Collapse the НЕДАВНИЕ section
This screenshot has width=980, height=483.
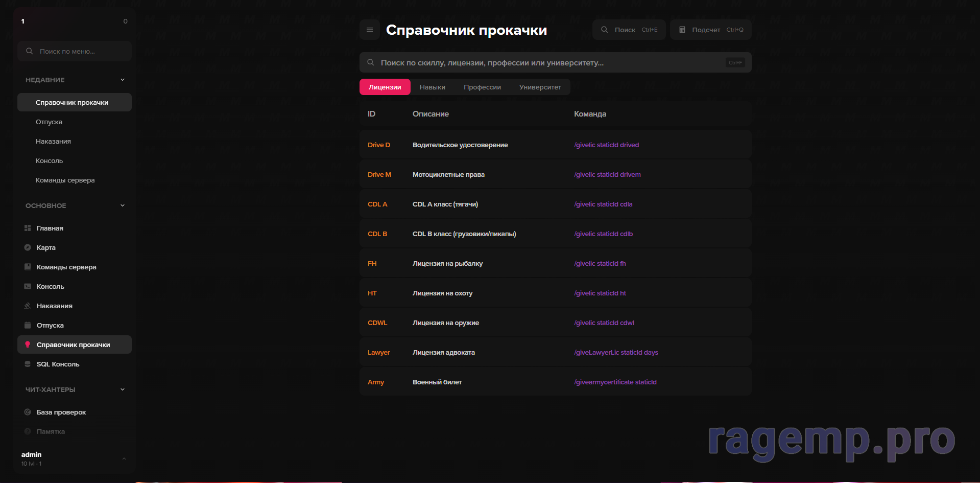123,80
